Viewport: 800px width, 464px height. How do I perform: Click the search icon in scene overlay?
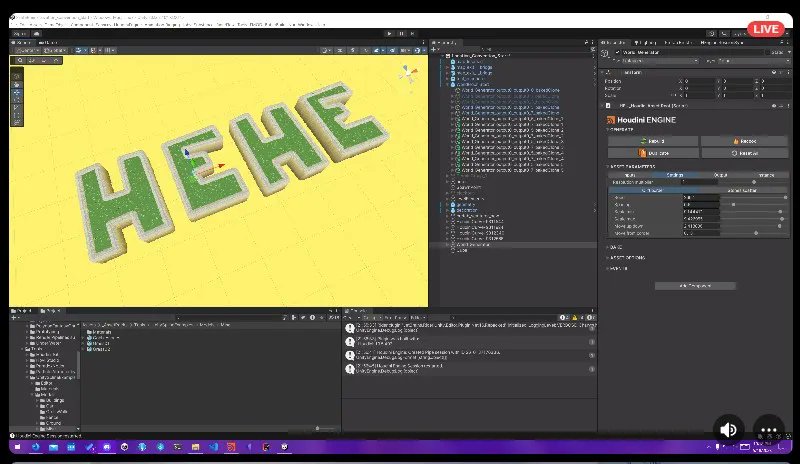(x=20, y=60)
